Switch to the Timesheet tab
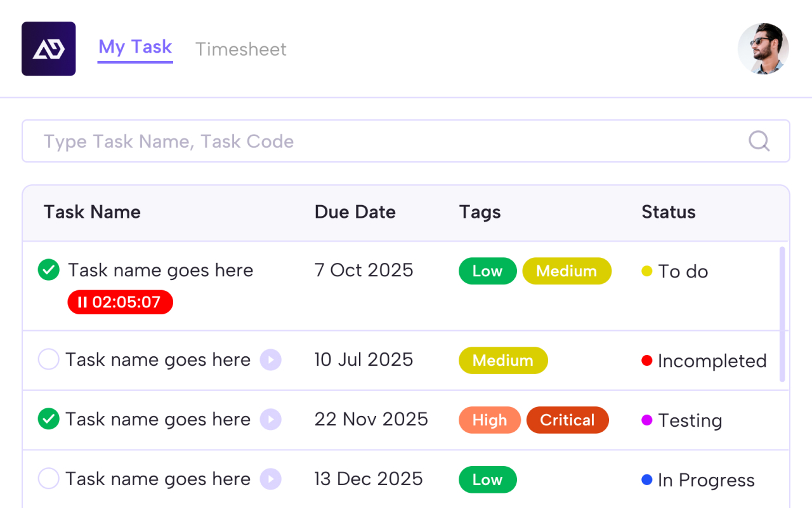This screenshot has width=812, height=508. pyautogui.click(x=241, y=49)
